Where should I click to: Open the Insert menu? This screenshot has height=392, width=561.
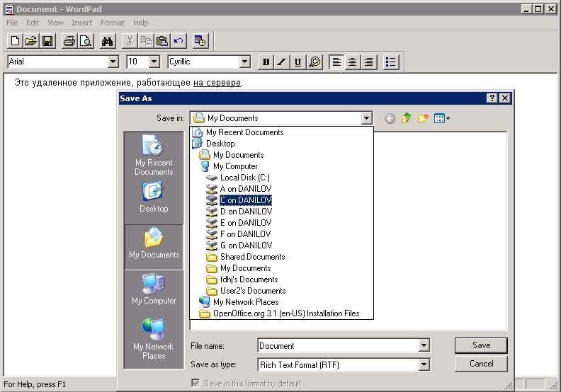coord(82,23)
